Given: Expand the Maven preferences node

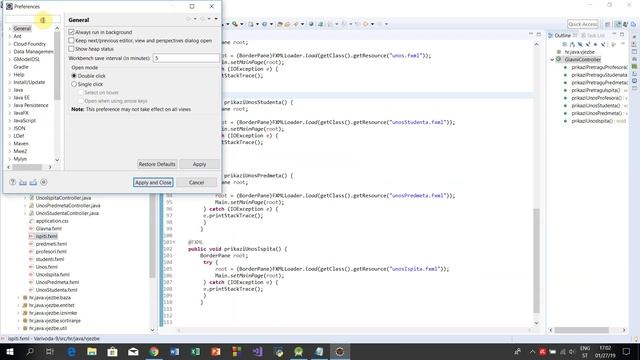Looking at the screenshot, I should click(x=9, y=144).
